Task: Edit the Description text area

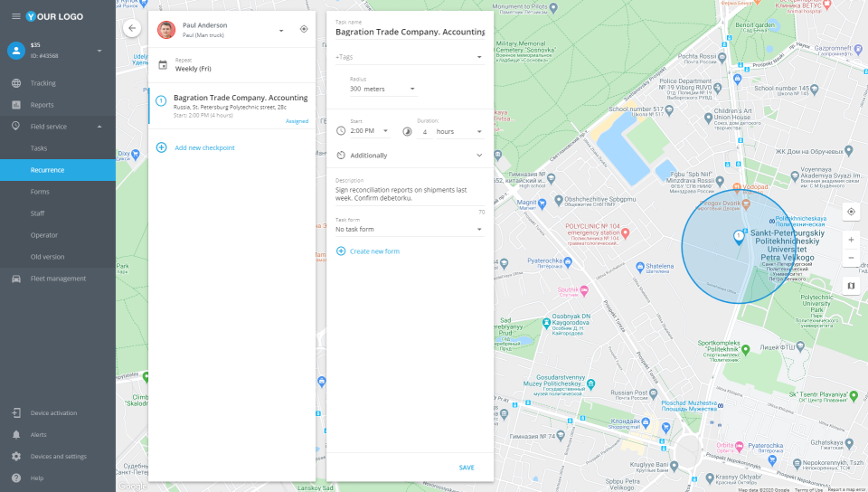Action: click(x=410, y=194)
